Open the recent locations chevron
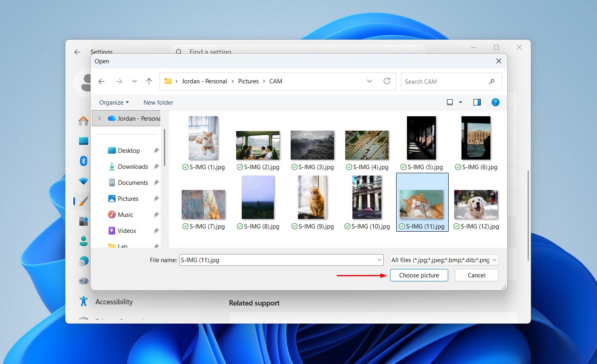597x364 pixels. (134, 81)
